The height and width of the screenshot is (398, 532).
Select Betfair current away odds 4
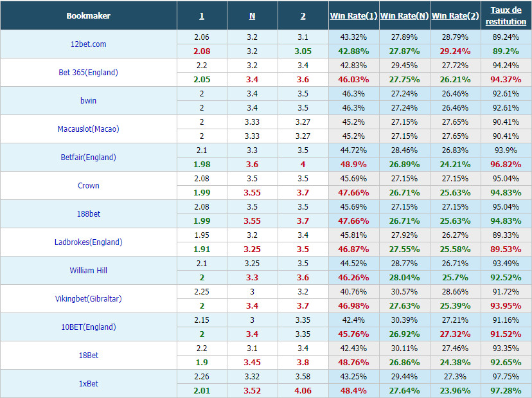(303, 165)
